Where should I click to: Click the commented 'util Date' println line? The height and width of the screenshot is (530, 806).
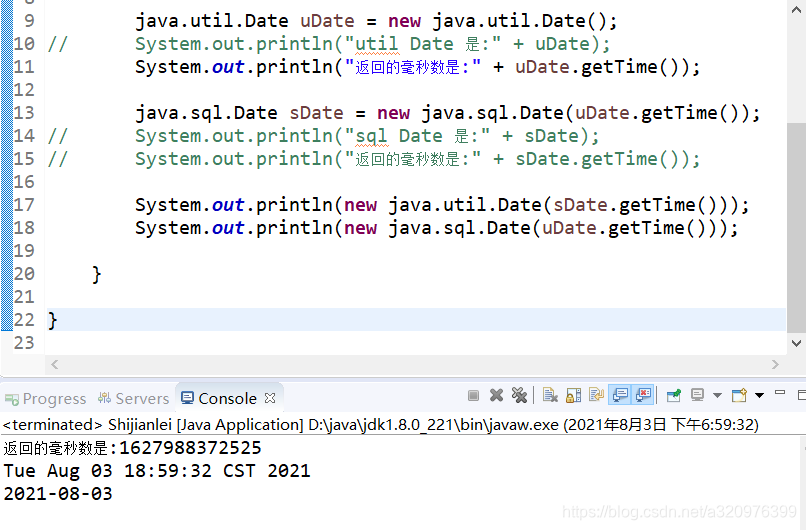373,44
